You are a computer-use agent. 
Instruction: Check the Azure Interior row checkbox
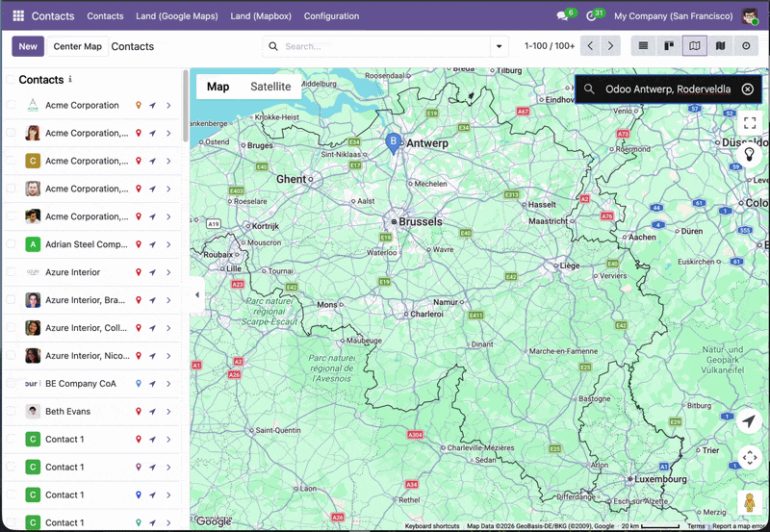pyautogui.click(x=11, y=271)
